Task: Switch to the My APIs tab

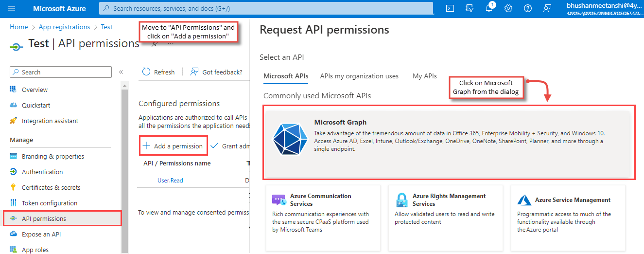Action: [425, 76]
